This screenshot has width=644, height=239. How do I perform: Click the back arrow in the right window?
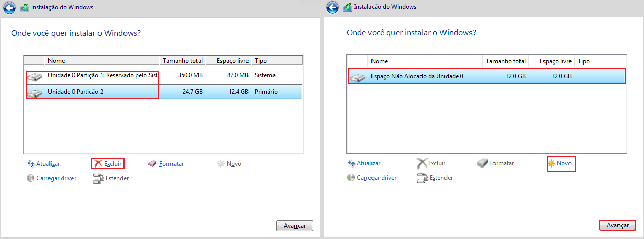pyautogui.click(x=333, y=7)
